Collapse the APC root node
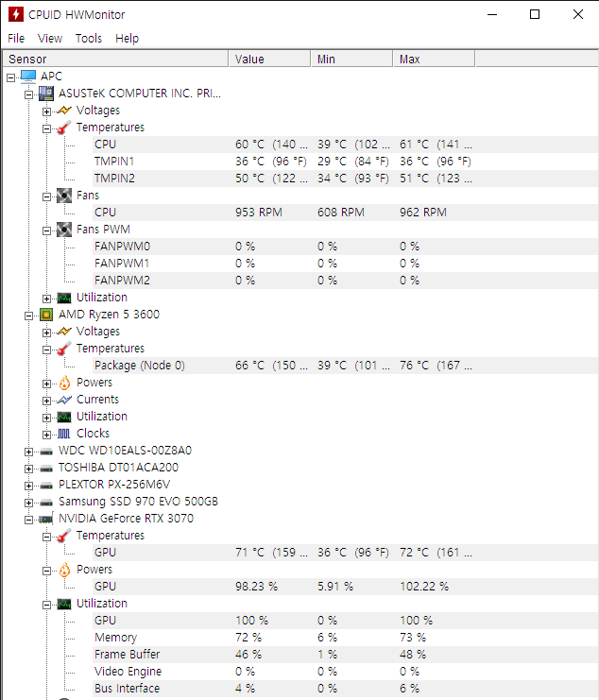 tap(10, 77)
